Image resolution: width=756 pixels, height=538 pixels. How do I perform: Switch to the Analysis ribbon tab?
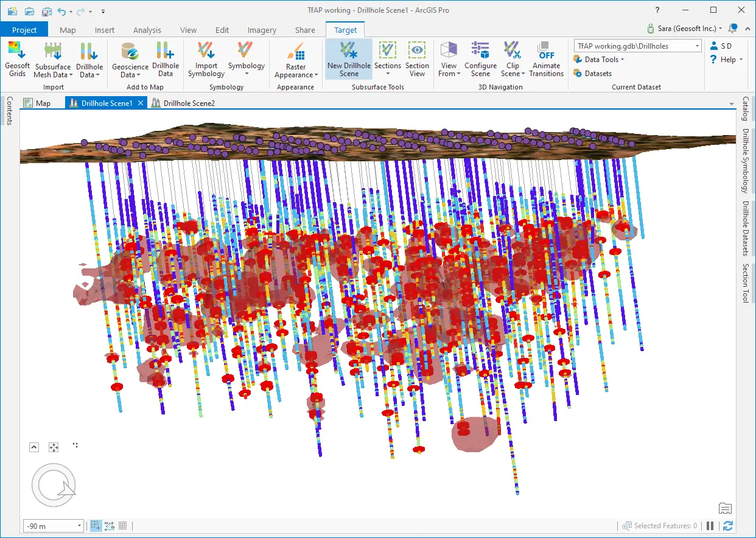(147, 30)
